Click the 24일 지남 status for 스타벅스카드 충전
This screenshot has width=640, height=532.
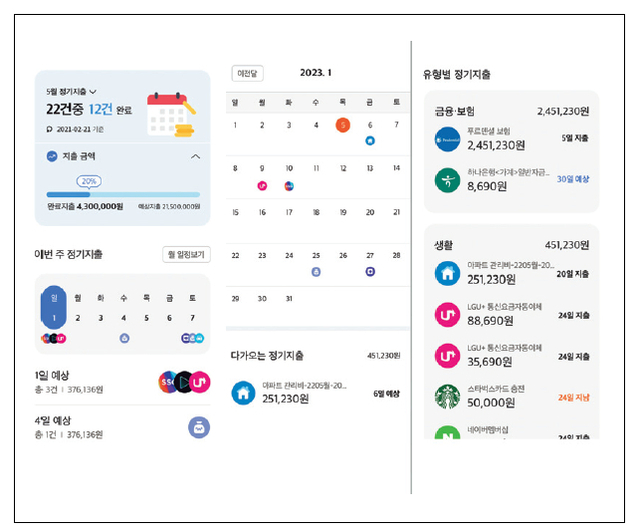[x=574, y=397]
